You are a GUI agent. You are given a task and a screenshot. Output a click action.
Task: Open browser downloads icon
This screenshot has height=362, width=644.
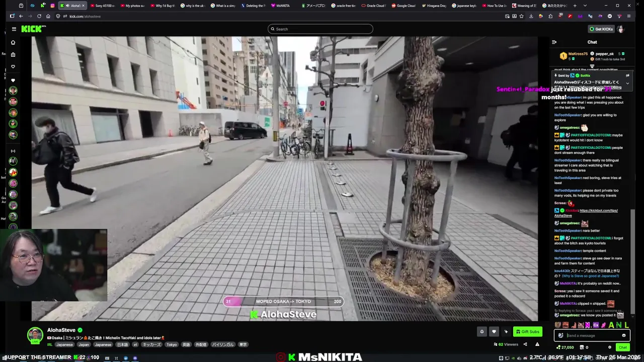[531, 16]
